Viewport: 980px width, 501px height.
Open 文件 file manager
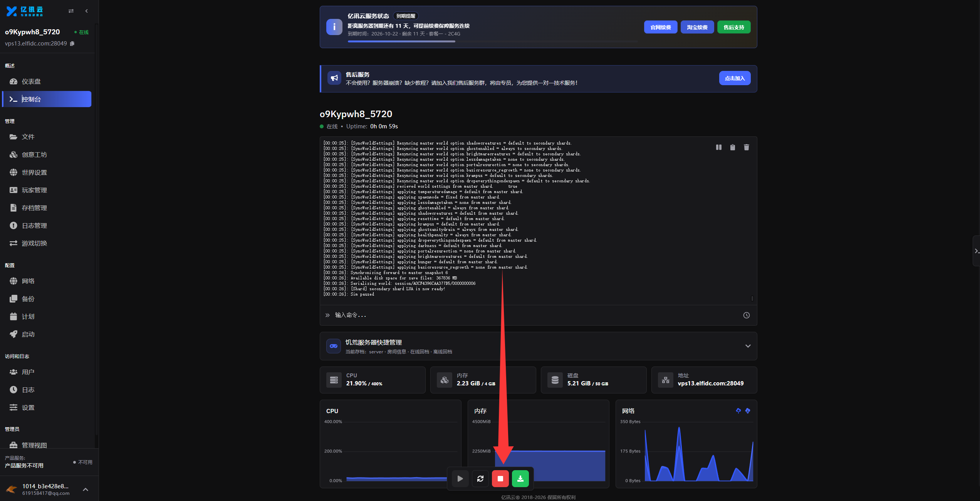[x=47, y=137]
